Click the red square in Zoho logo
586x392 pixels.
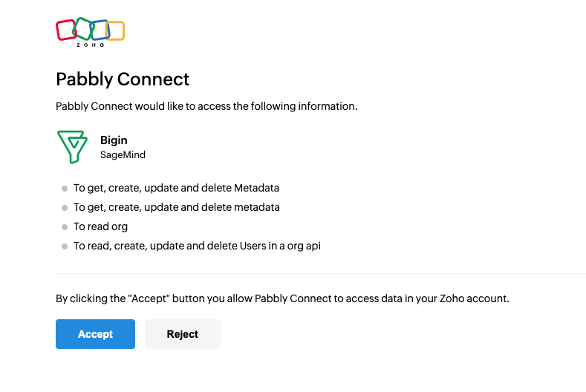coord(66,30)
